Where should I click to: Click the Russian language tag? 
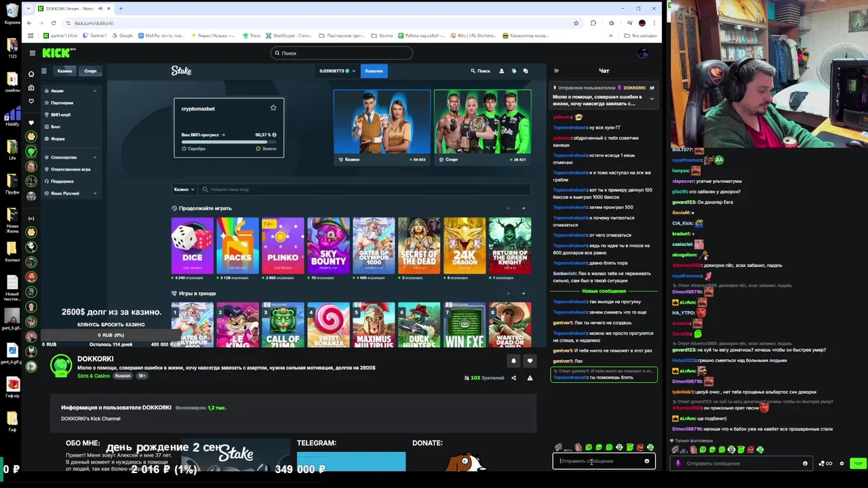coord(123,375)
